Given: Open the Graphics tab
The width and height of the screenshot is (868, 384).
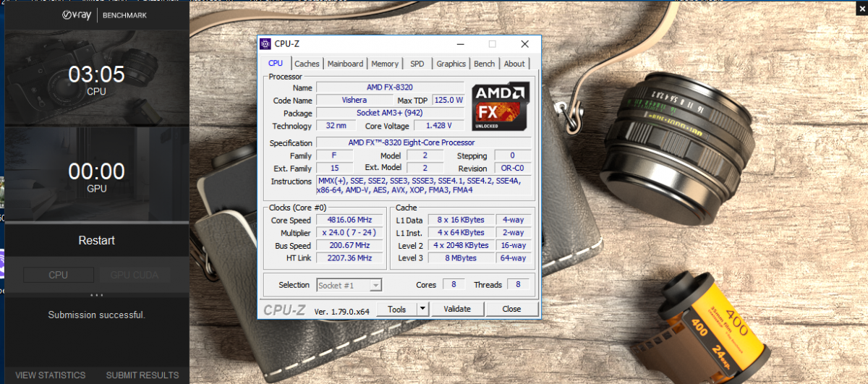Looking at the screenshot, I should (x=451, y=64).
